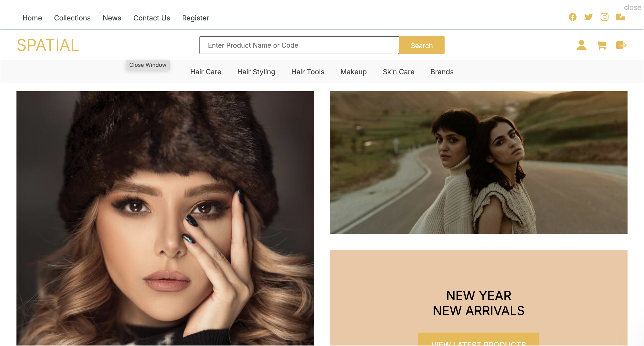The width and height of the screenshot is (644, 346).
Task: Go to the Brands menu
Action: [x=442, y=72]
